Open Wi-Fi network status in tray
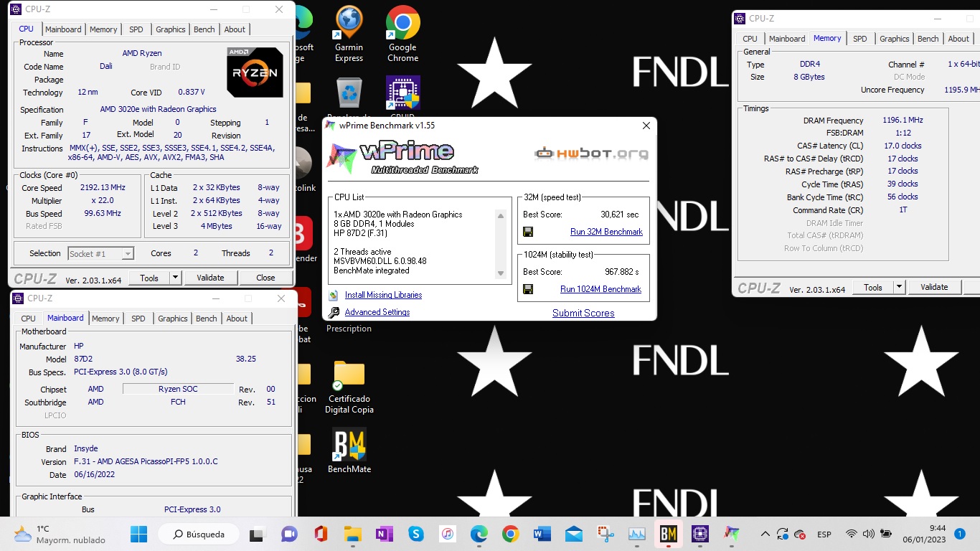The image size is (980, 551). pos(851,534)
